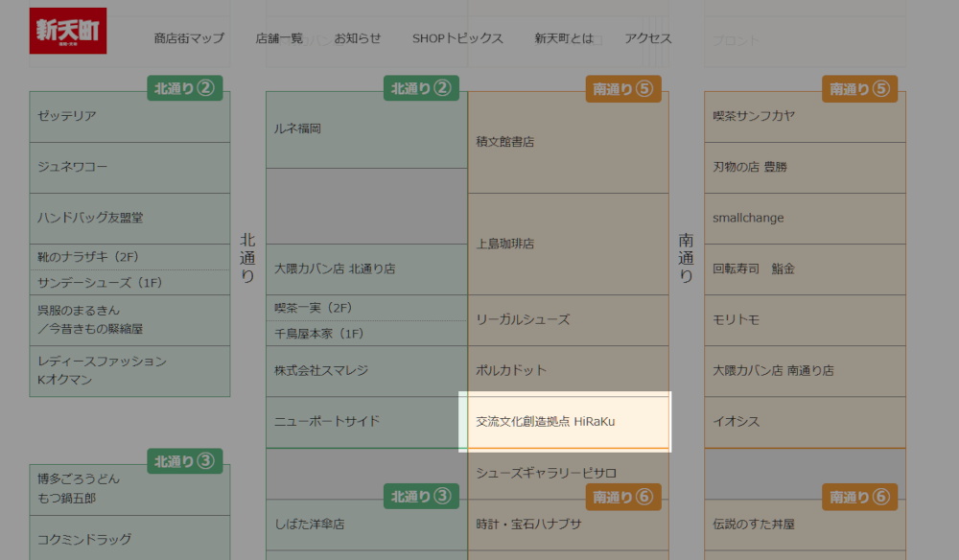Select リーガルシューズ on the map
The image size is (959, 560).
pyautogui.click(x=566, y=319)
